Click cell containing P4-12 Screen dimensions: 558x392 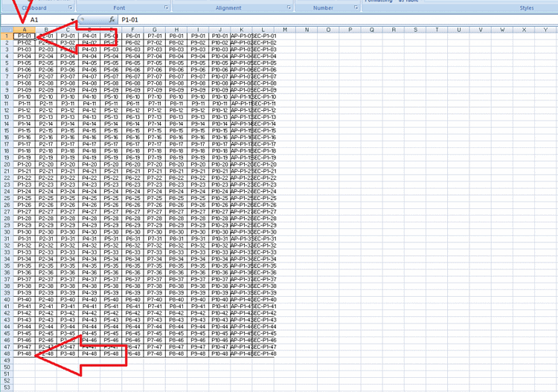tap(89, 110)
